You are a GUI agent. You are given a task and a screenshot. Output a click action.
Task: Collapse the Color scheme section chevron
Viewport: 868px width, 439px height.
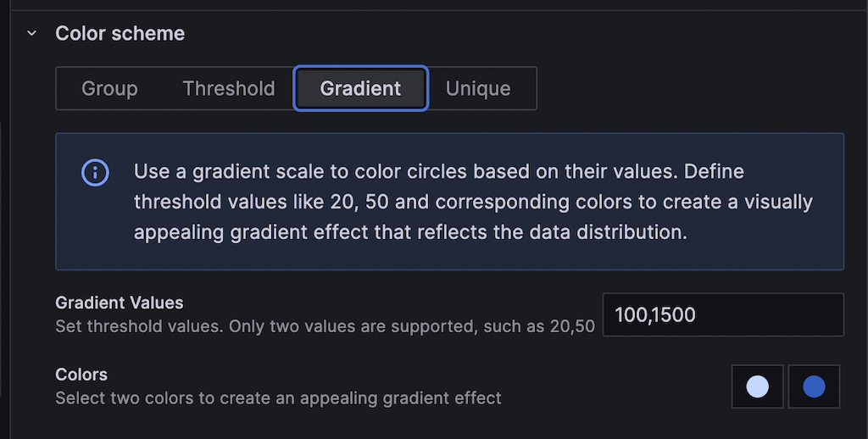tap(32, 34)
